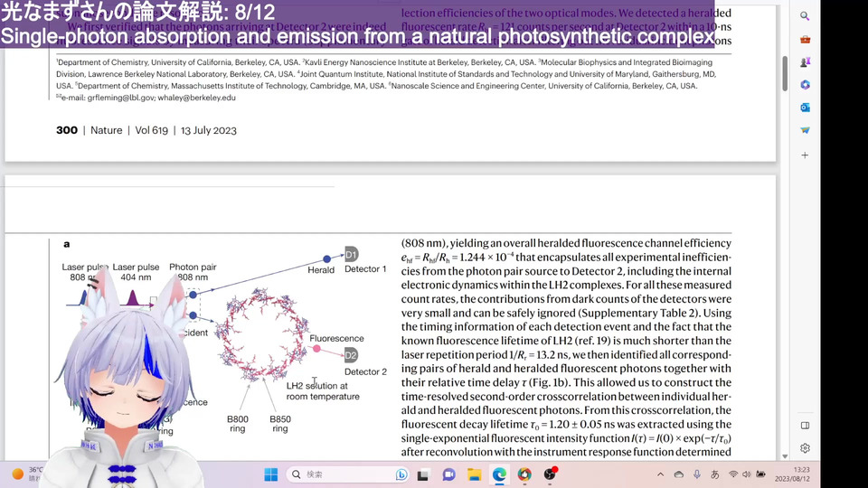868x488 pixels.
Task: Open the Microsoft 365 sidebar icon
Action: pos(805,85)
